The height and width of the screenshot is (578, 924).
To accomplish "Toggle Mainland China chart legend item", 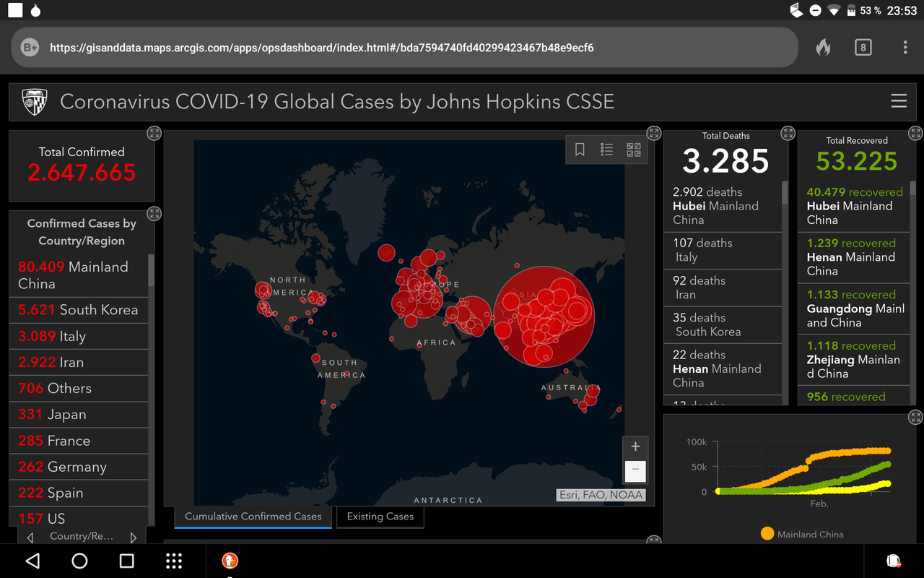I will pos(802,534).
